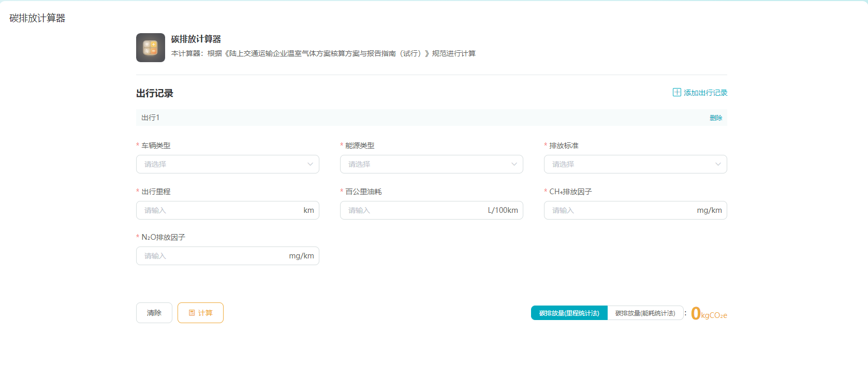This screenshot has height=377, width=868.
Task: Click chevron arrow in 排放标准 selector
Action: coord(718,164)
